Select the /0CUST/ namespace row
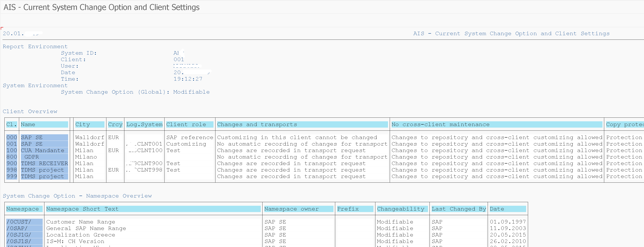This screenshot has height=247, width=644. 24,222
